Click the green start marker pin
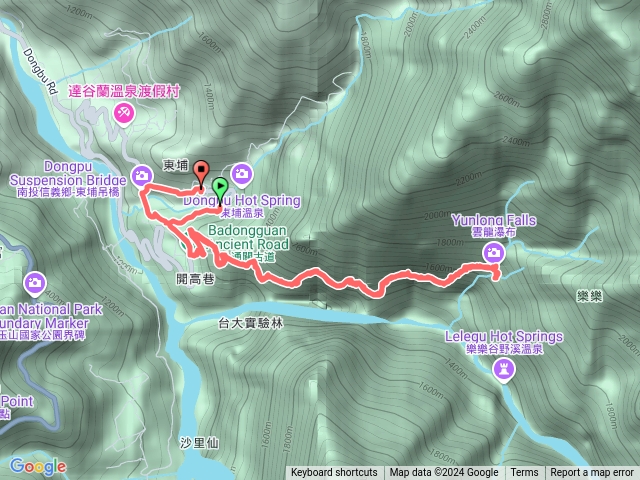The image size is (640, 480). (220, 188)
